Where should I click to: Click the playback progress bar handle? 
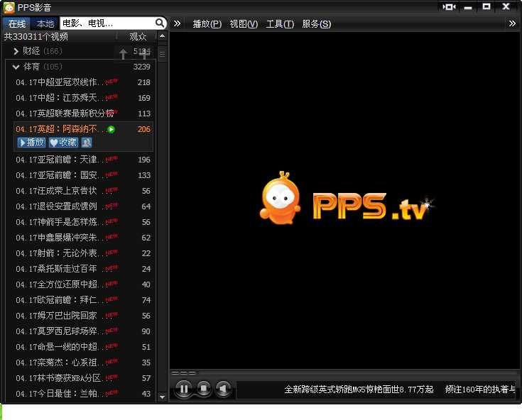[183, 372]
